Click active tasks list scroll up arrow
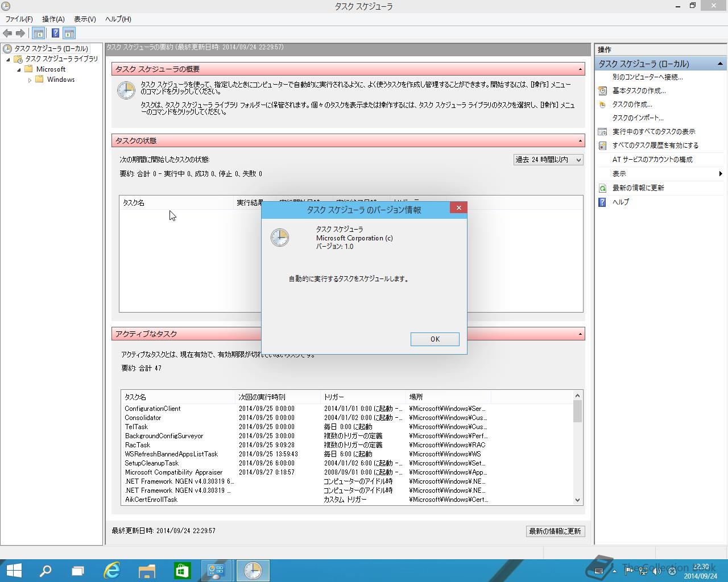 pyautogui.click(x=577, y=396)
